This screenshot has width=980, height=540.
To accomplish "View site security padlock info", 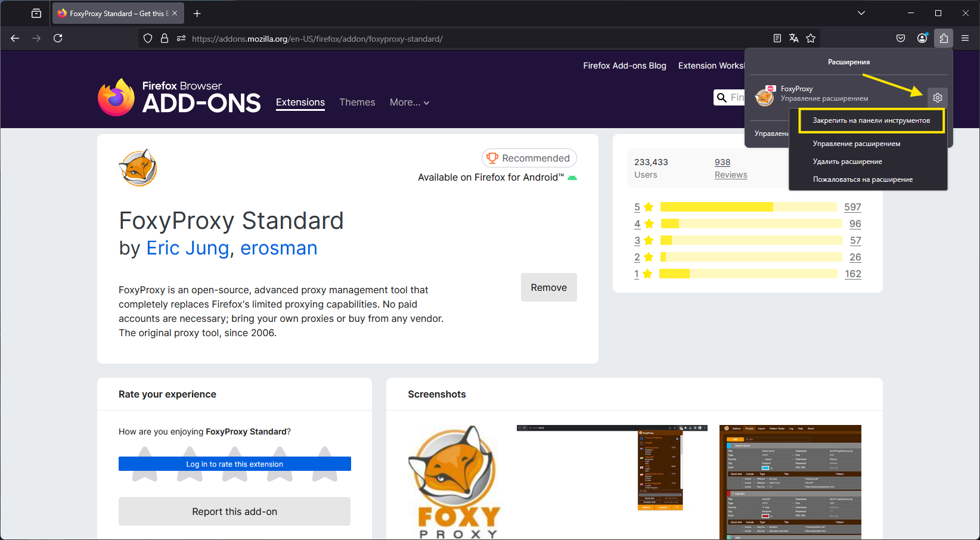I will point(165,38).
